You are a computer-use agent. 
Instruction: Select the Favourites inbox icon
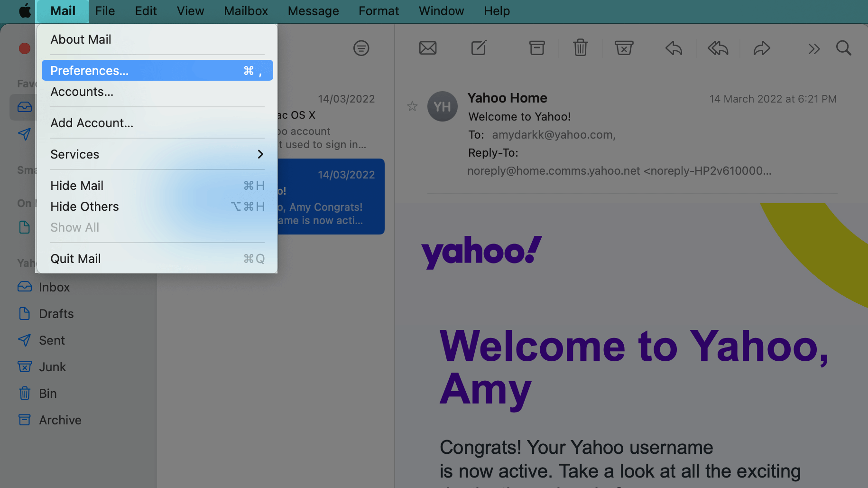25,107
